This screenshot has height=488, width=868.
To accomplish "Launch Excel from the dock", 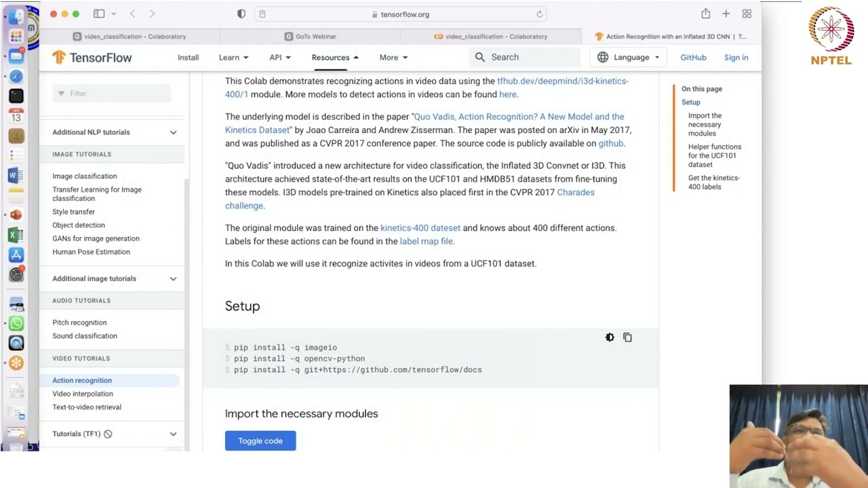I will pos(16,235).
